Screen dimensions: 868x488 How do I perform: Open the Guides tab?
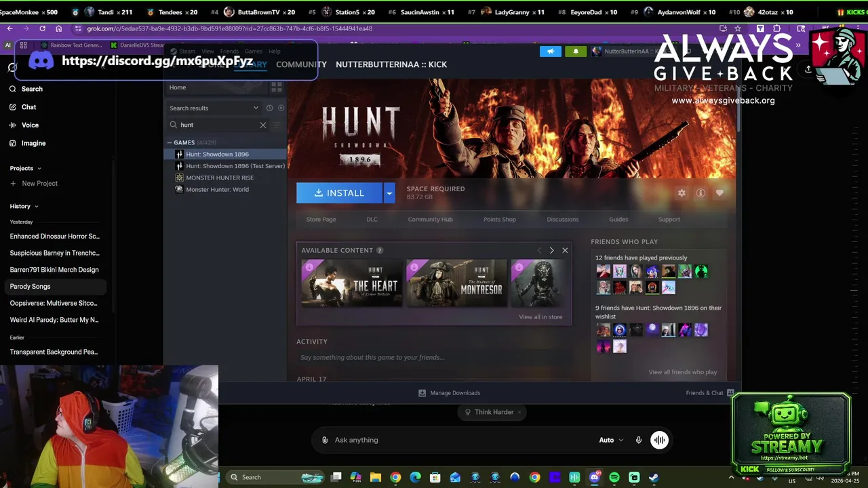click(x=618, y=220)
